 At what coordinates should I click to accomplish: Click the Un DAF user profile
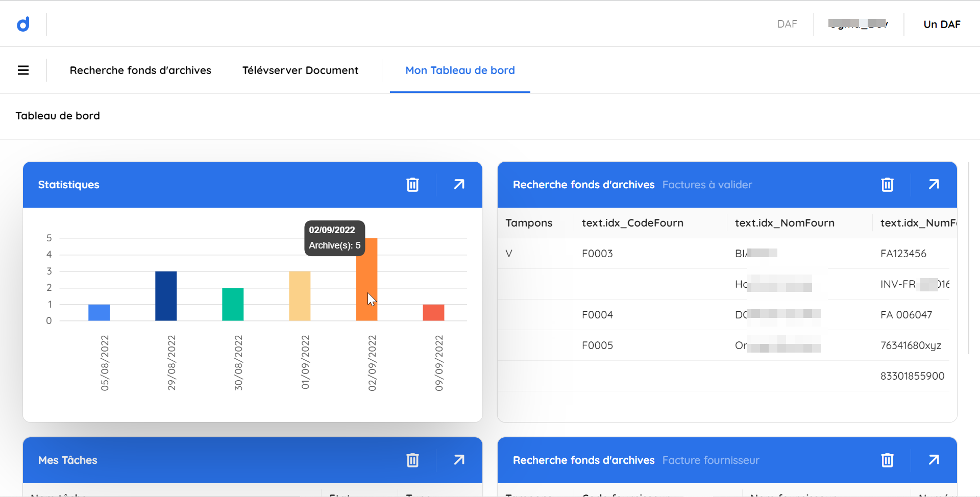click(942, 24)
